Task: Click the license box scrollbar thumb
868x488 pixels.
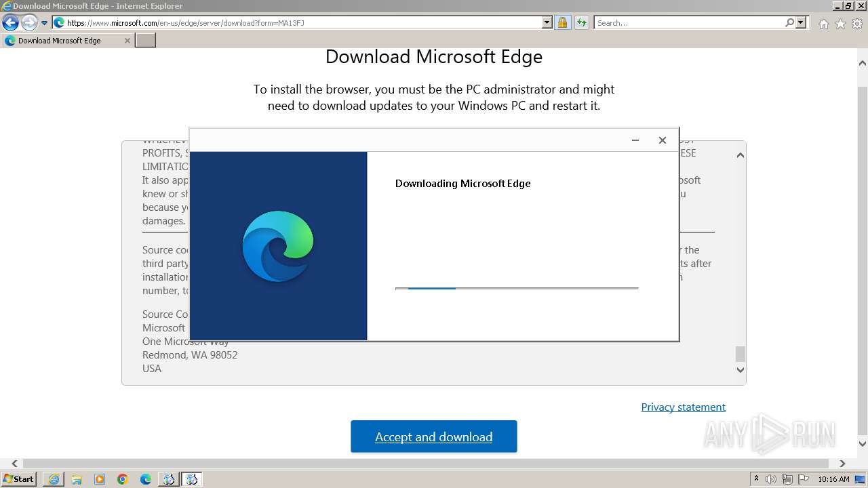Action: (x=740, y=354)
